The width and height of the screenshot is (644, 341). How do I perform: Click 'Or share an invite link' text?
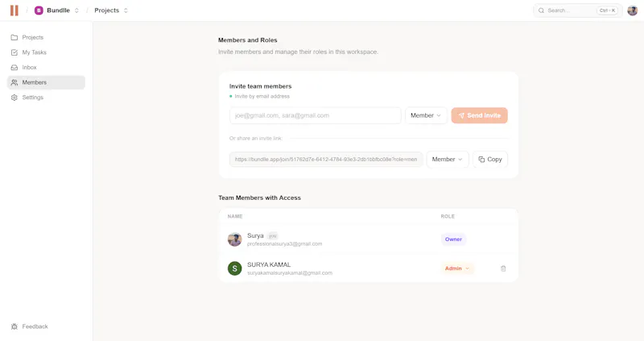[255, 138]
